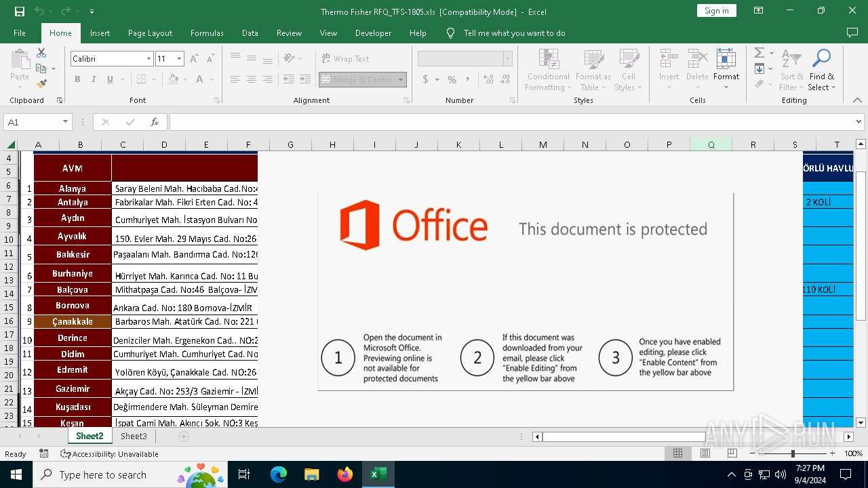Screen dimensions: 868x488
Task: Toggle Underline formatting
Action: [x=110, y=79]
